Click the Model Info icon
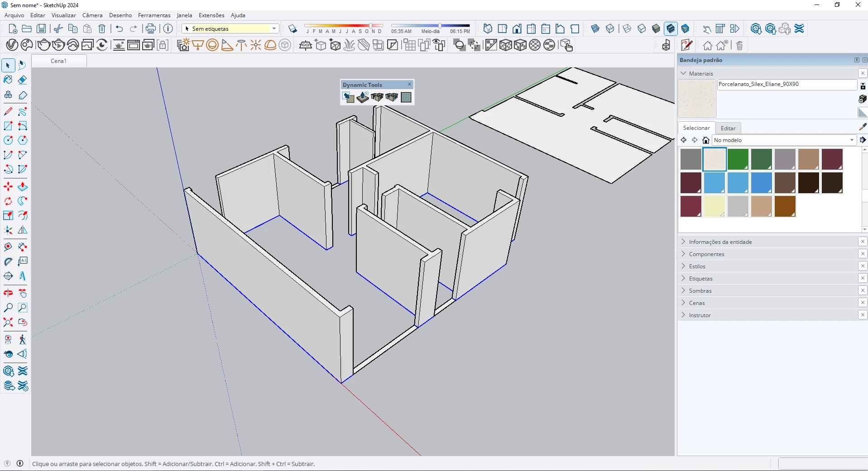 [168, 29]
